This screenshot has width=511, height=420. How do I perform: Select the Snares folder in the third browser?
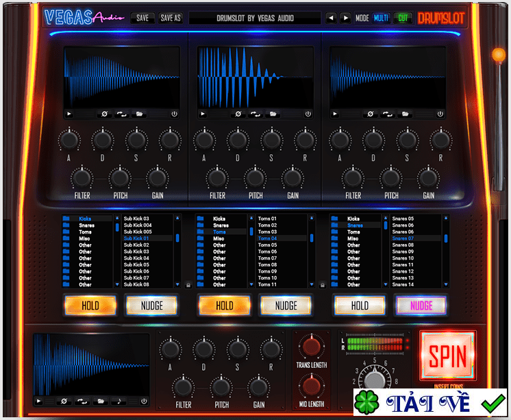(x=356, y=225)
